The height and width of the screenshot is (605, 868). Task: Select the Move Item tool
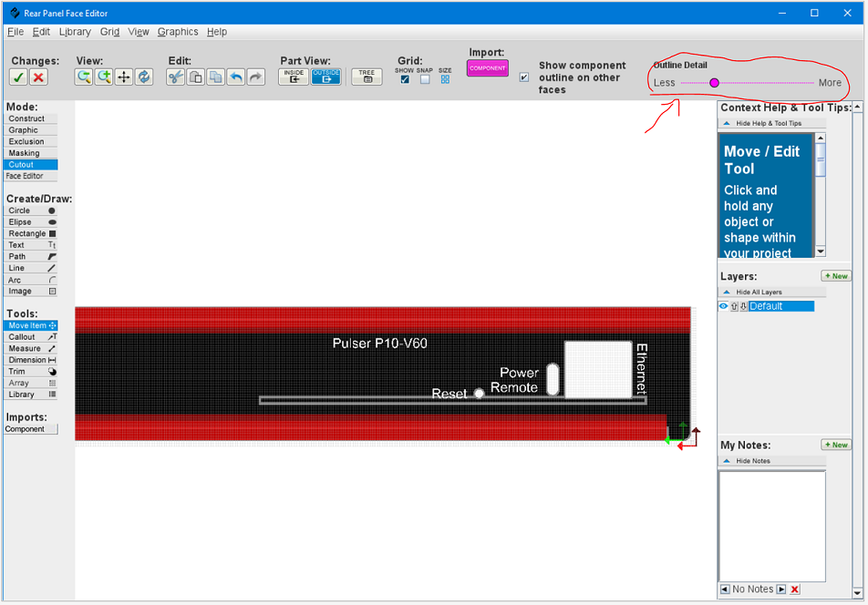click(x=31, y=325)
